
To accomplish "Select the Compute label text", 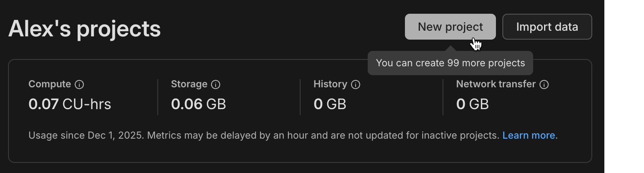I will click(49, 84).
